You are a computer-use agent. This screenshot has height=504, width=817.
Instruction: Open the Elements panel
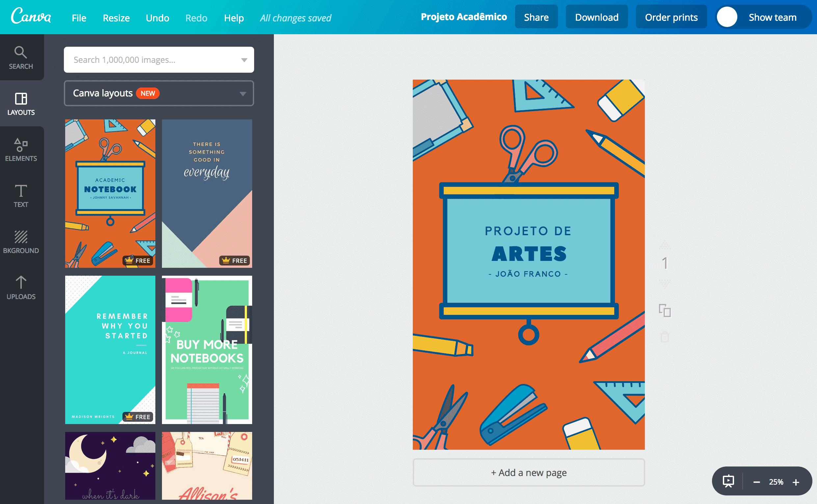[21, 149]
